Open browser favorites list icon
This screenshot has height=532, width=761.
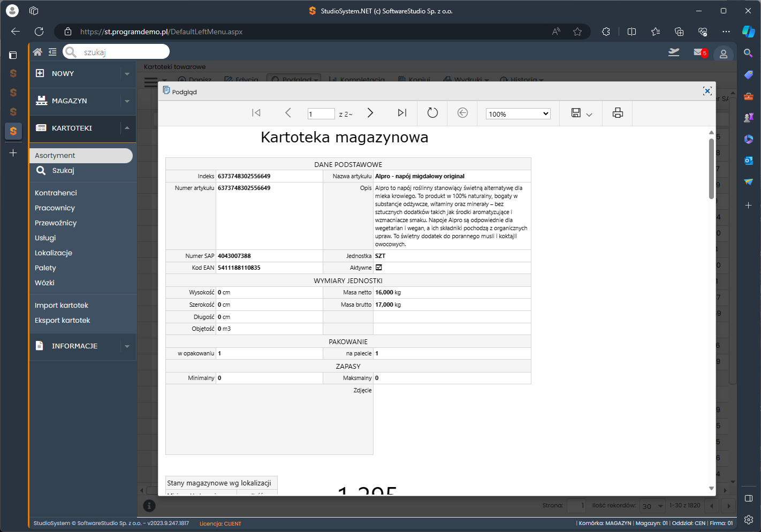coord(656,32)
